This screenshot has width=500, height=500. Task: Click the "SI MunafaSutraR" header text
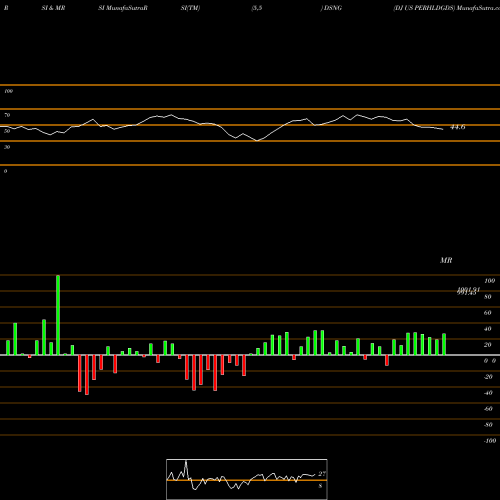tap(123, 8)
